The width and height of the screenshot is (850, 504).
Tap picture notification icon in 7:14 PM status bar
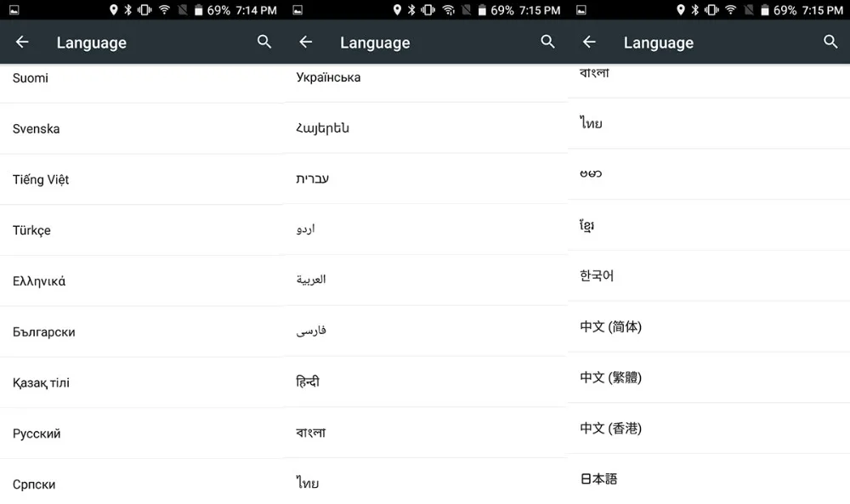14,9
